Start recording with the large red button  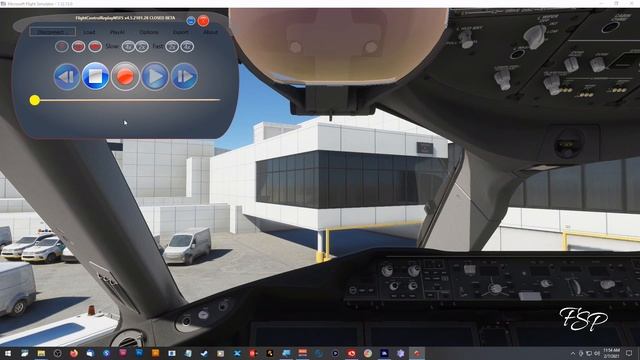pyautogui.click(x=125, y=76)
